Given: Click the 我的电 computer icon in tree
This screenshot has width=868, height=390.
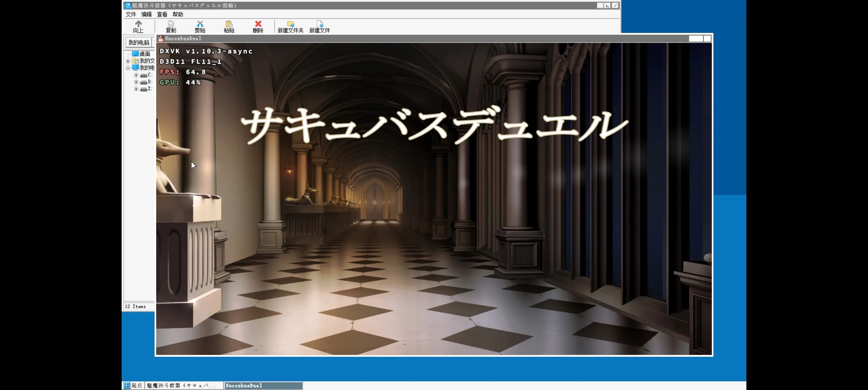Looking at the screenshot, I should 135,68.
